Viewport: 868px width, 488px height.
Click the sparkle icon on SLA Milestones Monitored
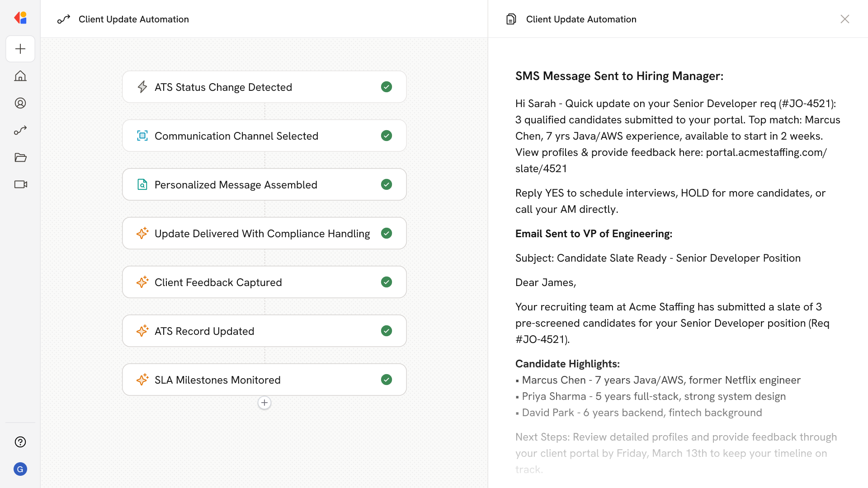tap(142, 380)
